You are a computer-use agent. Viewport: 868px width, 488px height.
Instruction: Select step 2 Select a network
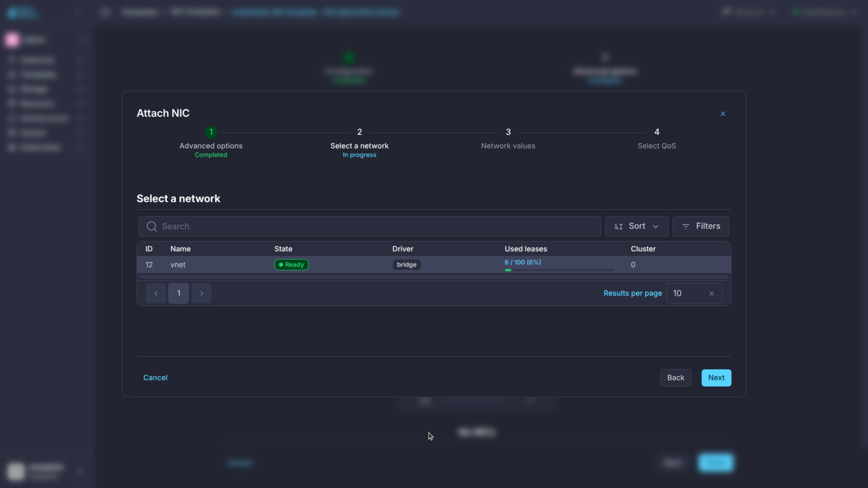point(360,143)
